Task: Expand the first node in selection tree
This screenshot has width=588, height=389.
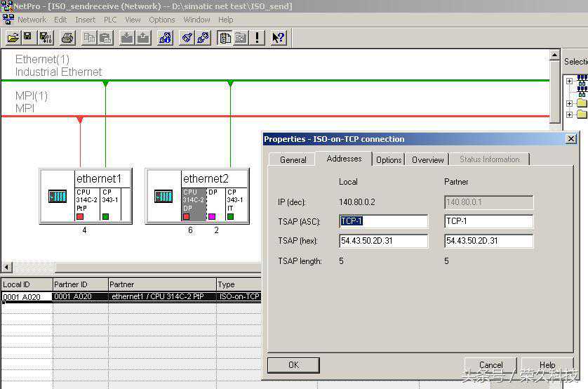Action: click(569, 81)
